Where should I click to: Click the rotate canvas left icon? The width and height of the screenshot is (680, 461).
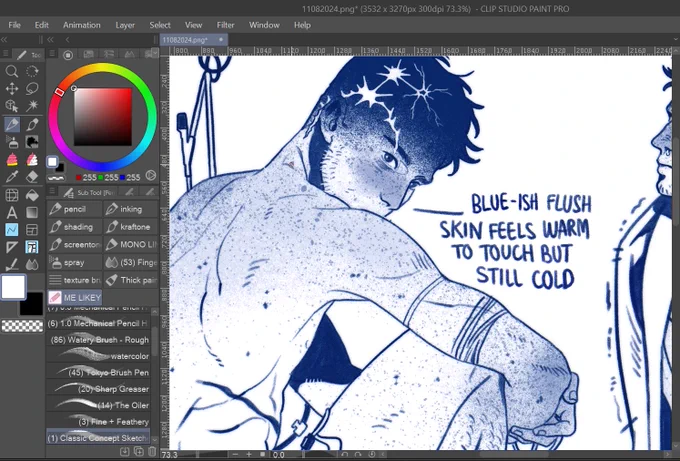pos(345,454)
